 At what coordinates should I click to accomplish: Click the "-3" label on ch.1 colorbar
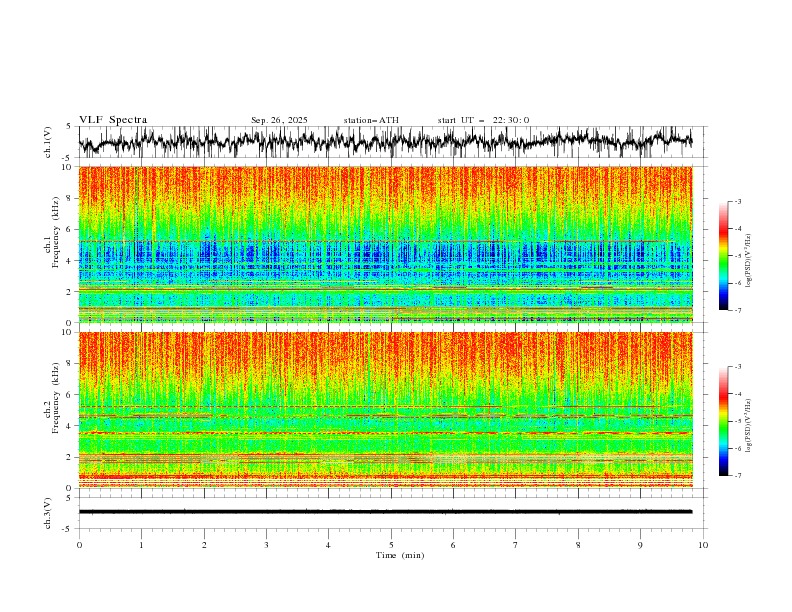pos(738,201)
